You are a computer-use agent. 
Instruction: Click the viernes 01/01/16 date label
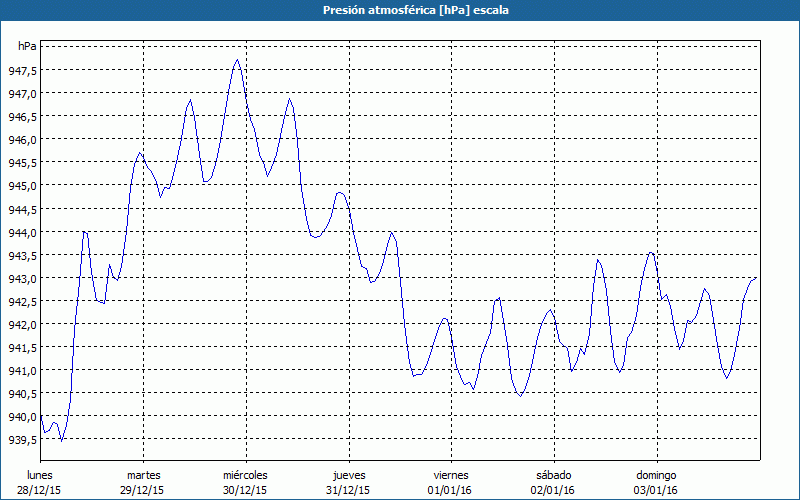tap(451, 482)
